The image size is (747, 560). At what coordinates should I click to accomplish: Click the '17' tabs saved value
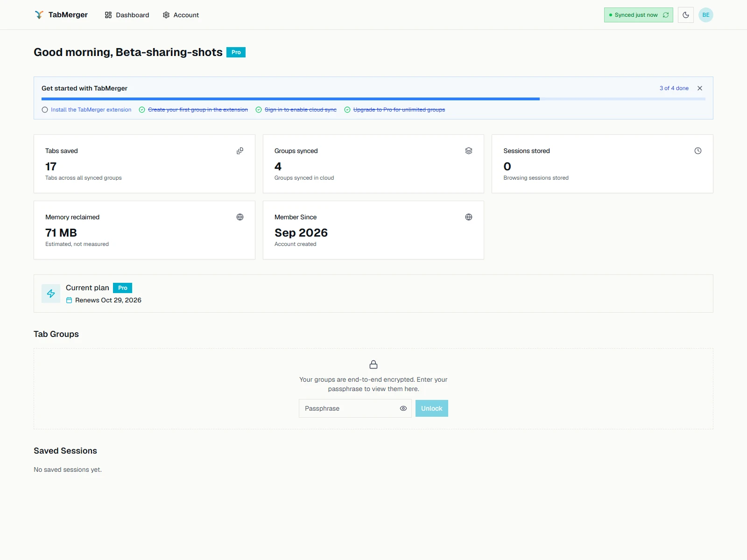pyautogui.click(x=51, y=167)
